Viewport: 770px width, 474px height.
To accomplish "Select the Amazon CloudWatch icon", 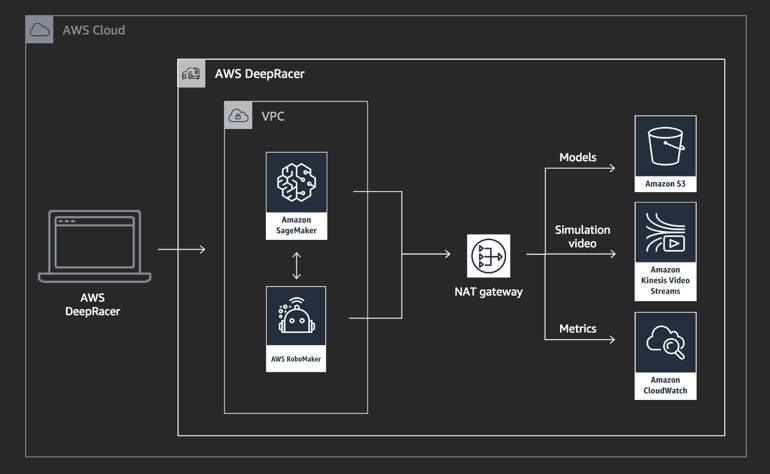I will tap(665, 342).
